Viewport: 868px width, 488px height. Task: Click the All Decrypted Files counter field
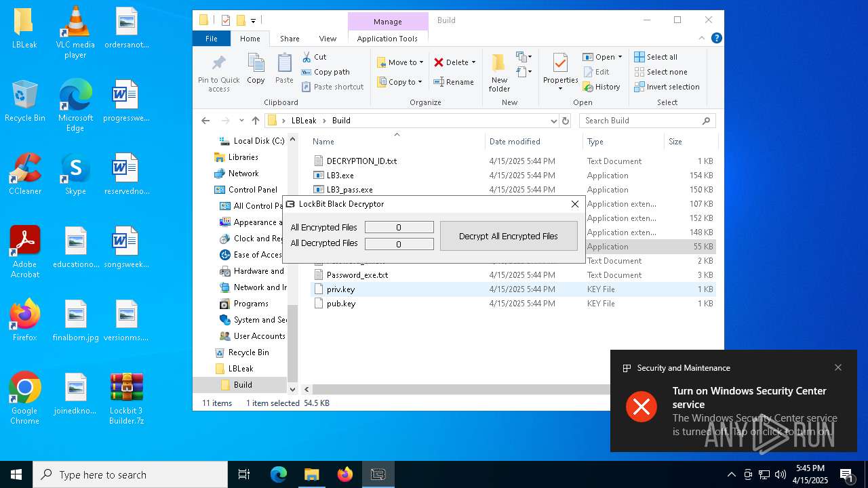(399, 244)
